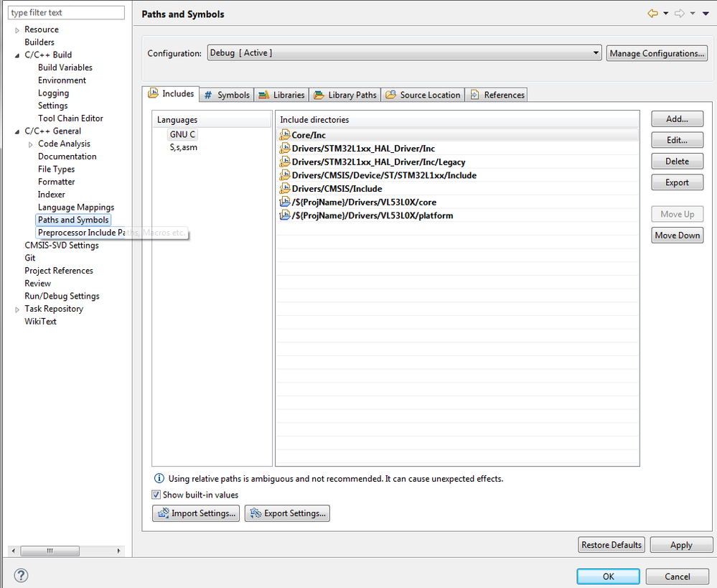
Task: Click the Apply button
Action: pos(681,544)
